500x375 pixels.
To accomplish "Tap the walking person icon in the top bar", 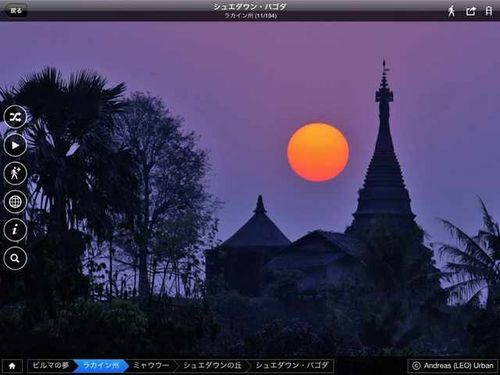I will click(x=451, y=11).
